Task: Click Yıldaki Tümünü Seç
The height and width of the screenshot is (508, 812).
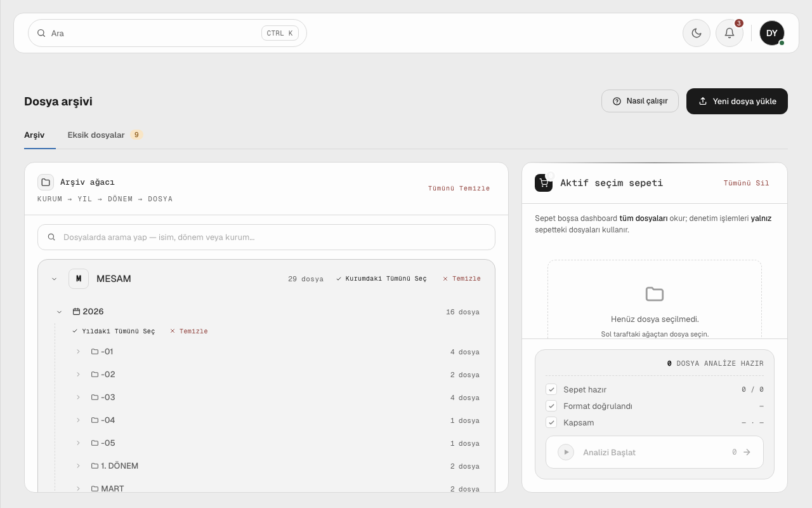Action: coord(114,331)
